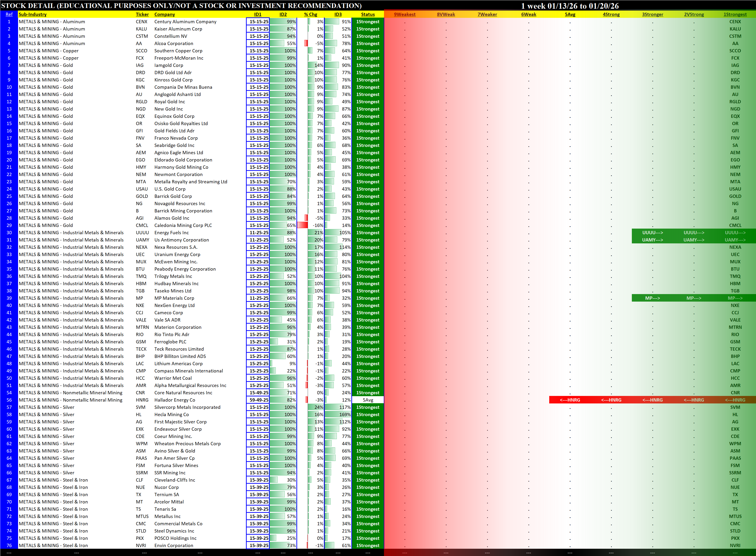Click the 9Weakest column header
This screenshot has width=756, height=556.
point(405,15)
